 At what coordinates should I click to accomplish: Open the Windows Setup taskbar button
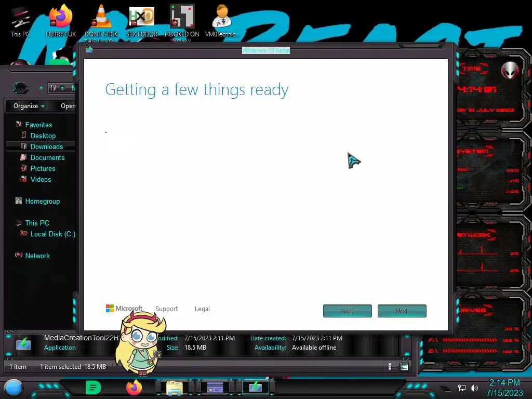(256, 387)
